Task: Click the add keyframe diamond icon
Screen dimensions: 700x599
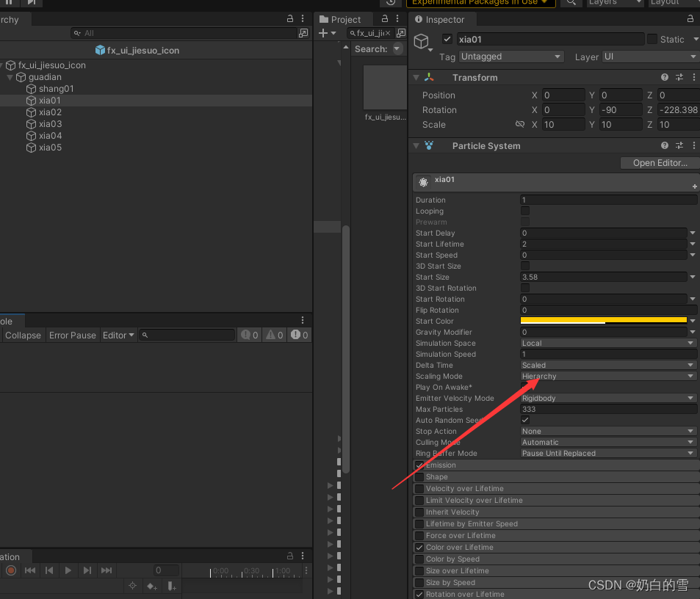Action: (151, 585)
